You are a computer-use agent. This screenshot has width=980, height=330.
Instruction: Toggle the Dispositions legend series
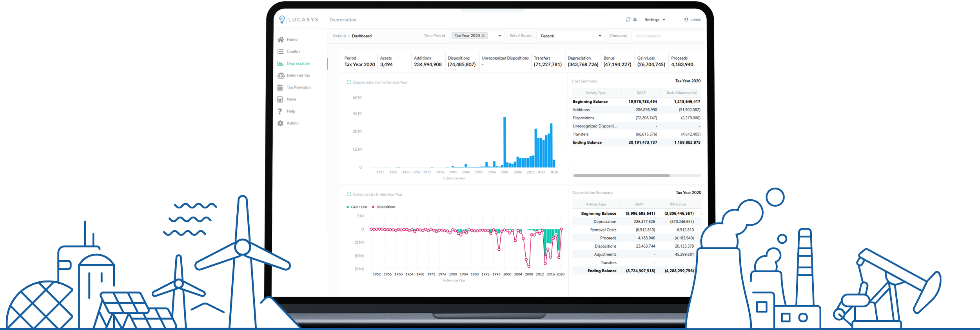pos(383,207)
